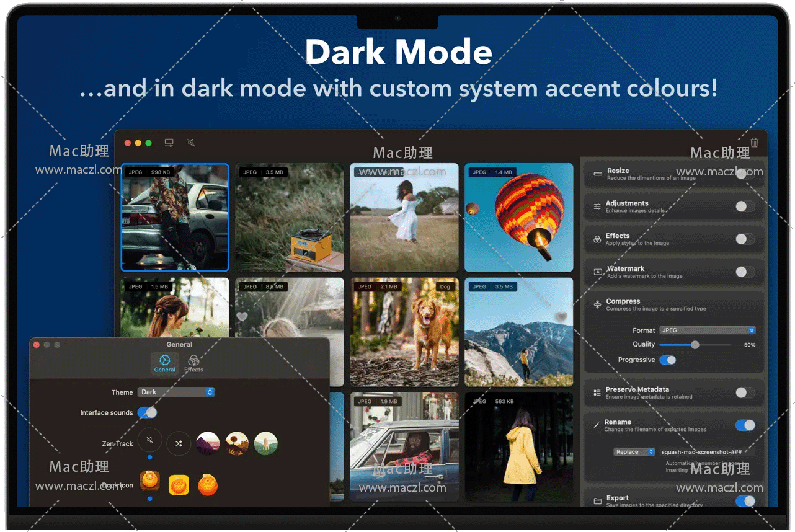Choose the middle orange dock icon

tap(179, 484)
